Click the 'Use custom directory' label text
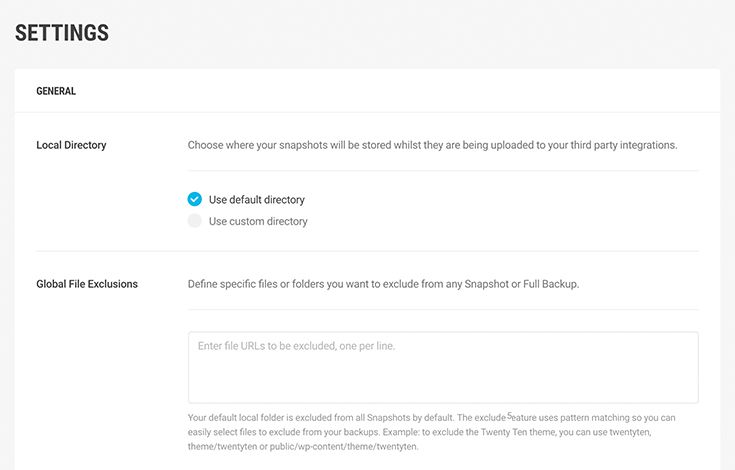735x470 pixels. pos(258,221)
